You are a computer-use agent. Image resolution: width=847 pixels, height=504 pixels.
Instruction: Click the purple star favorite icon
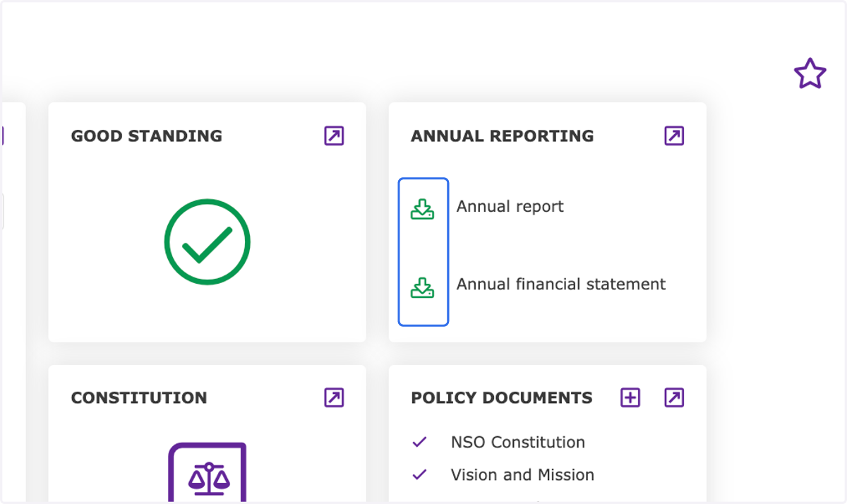(810, 73)
